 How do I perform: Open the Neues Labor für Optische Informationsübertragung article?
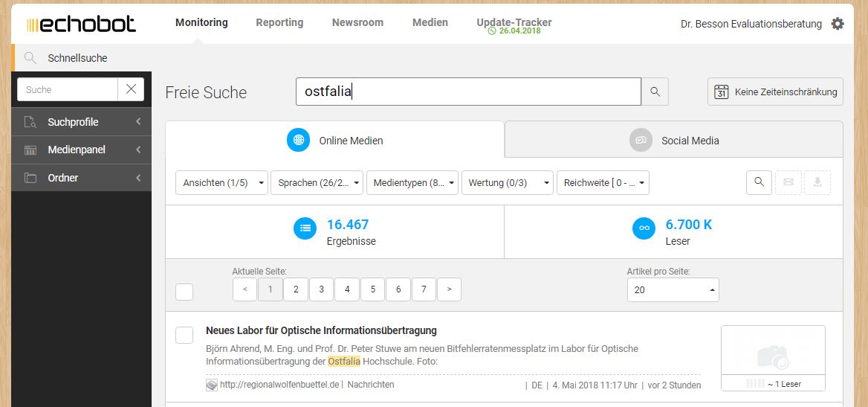[x=321, y=330]
